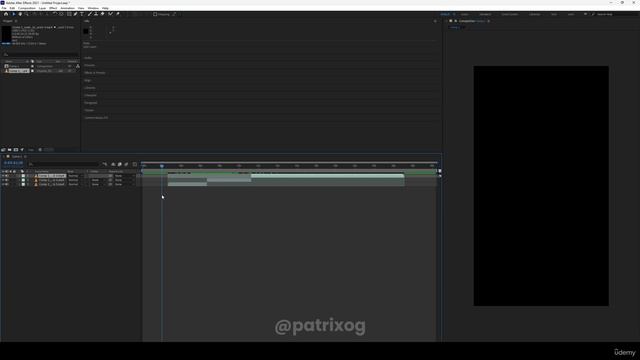640x360 pixels.
Task: Open the Project panel menu icon
Action: (x=16, y=21)
